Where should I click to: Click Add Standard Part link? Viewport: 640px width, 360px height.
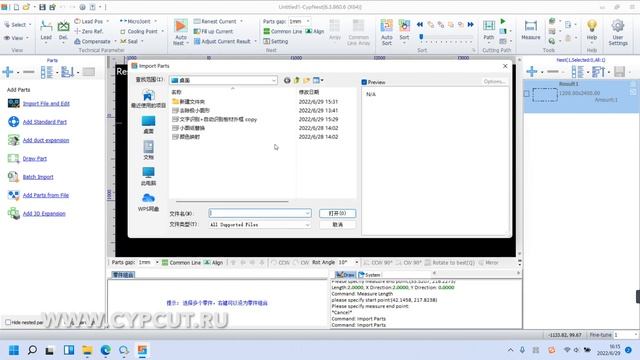[x=44, y=122]
